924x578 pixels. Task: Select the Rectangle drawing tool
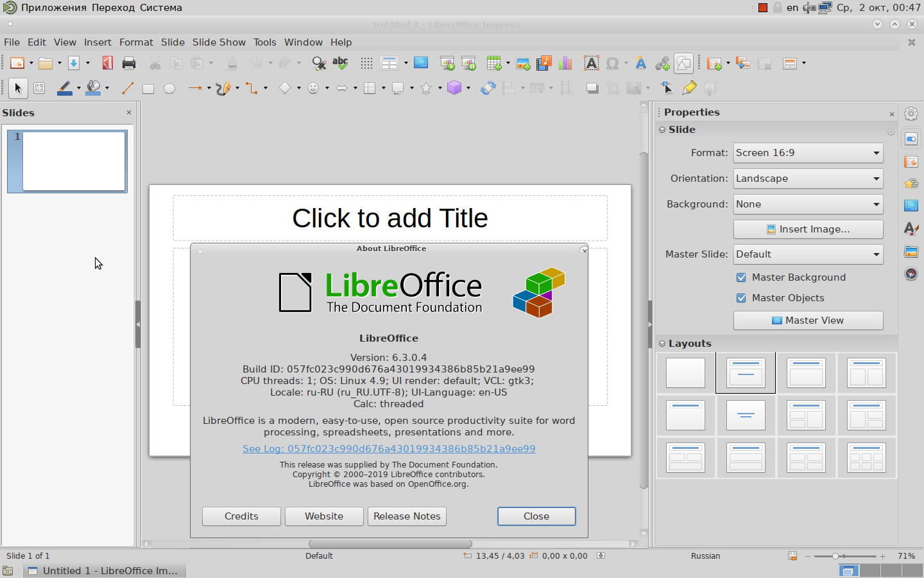pyautogui.click(x=148, y=88)
